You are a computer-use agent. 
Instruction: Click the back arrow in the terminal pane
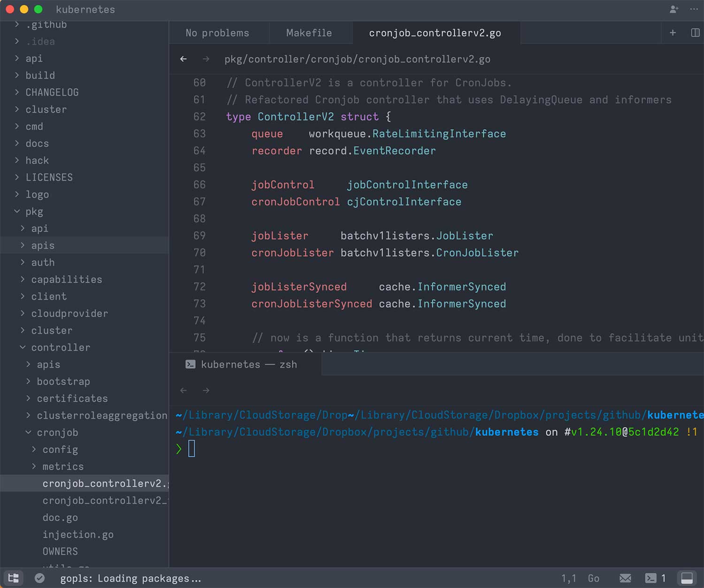[184, 390]
